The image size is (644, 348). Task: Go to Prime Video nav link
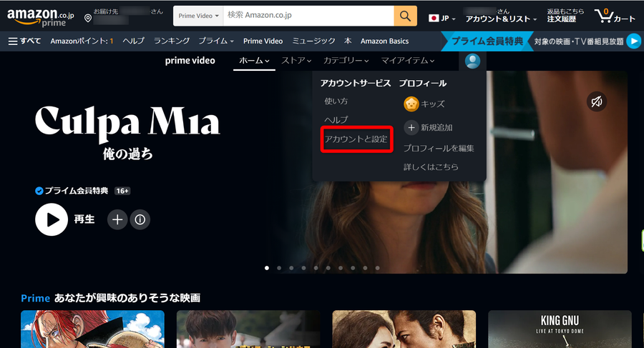263,41
